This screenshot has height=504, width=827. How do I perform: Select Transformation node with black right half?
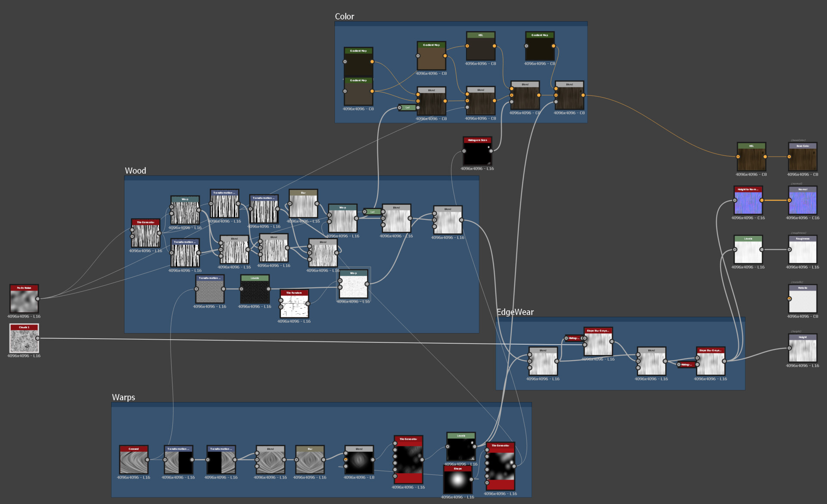tap(178, 460)
